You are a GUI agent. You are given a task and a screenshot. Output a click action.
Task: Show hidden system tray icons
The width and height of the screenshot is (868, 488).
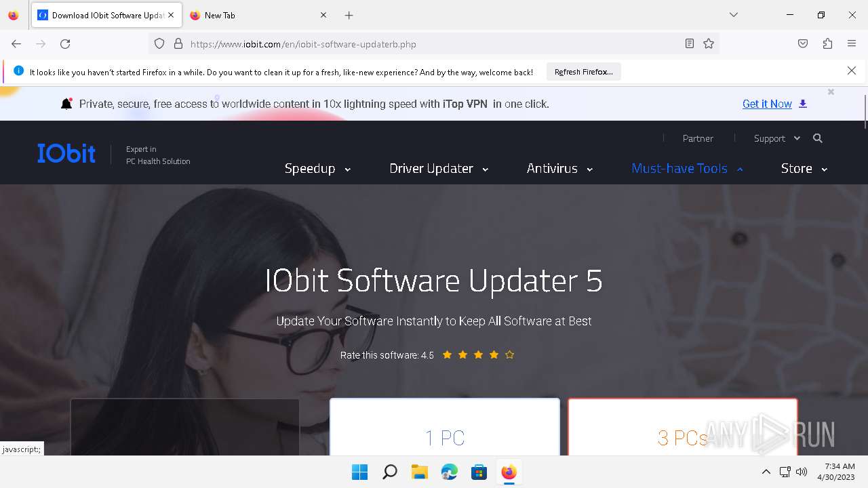(x=766, y=472)
